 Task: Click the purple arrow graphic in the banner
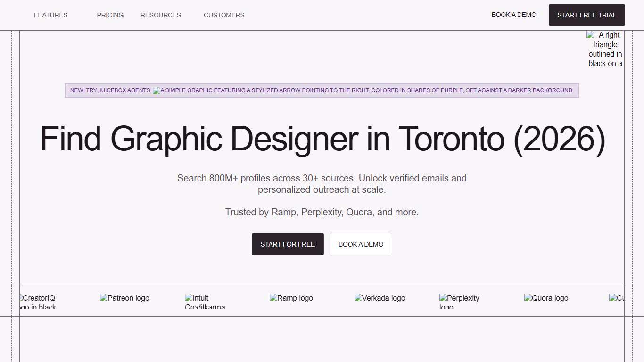point(156,90)
